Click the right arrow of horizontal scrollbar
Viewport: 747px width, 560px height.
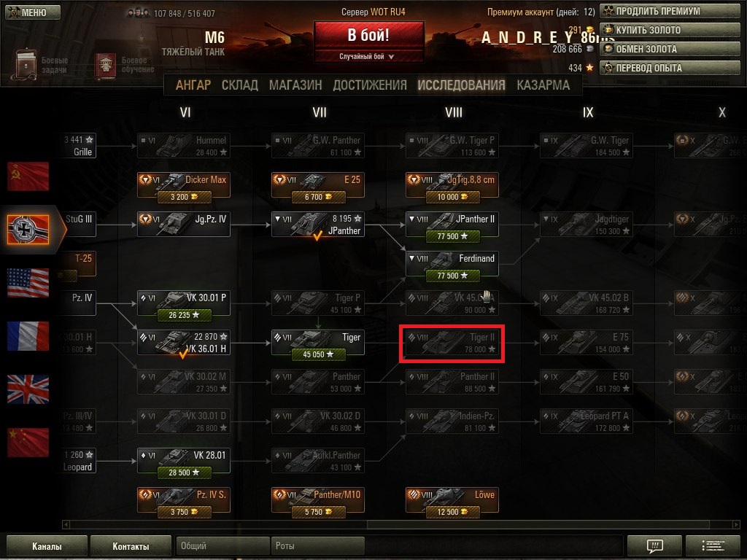[736, 524]
